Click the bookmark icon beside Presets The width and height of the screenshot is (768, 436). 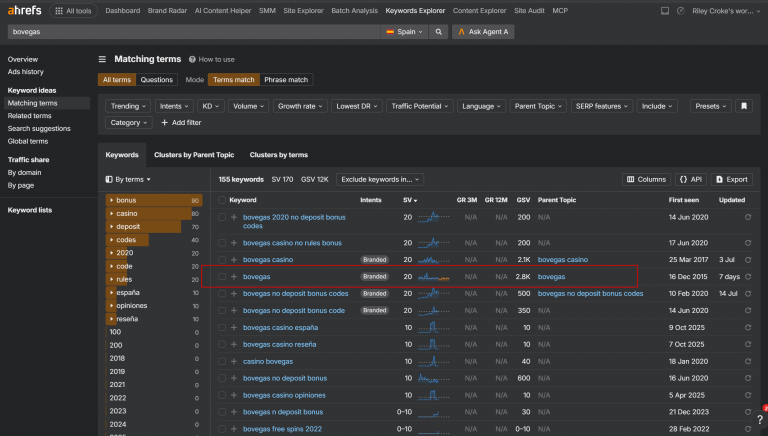744,106
